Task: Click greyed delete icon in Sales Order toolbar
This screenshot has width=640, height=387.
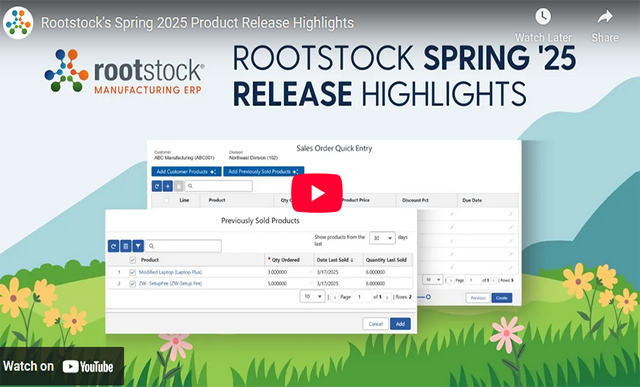Action: 179,186
